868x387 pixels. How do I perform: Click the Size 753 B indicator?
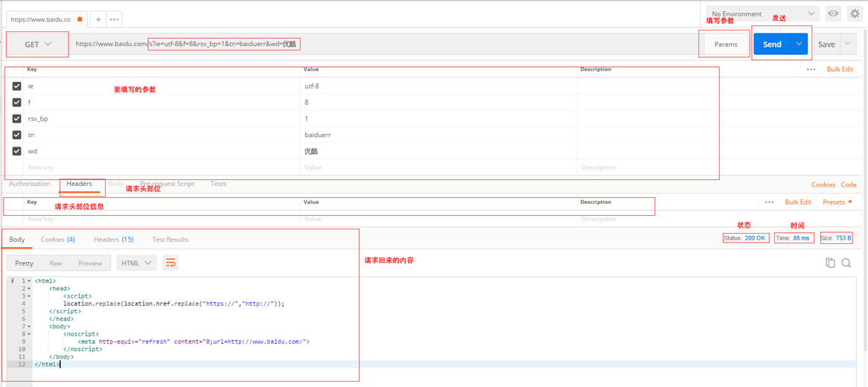pos(836,238)
